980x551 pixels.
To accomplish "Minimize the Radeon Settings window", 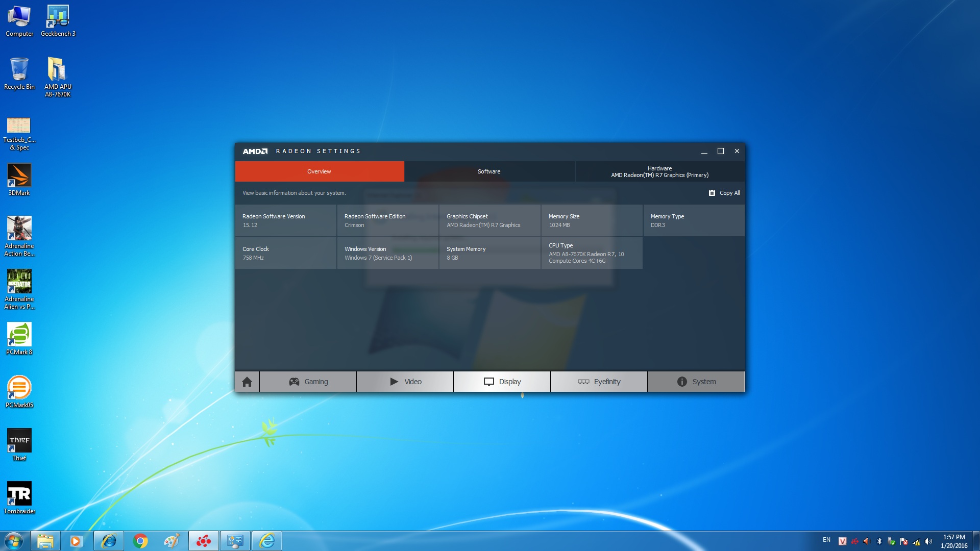I will (x=704, y=151).
